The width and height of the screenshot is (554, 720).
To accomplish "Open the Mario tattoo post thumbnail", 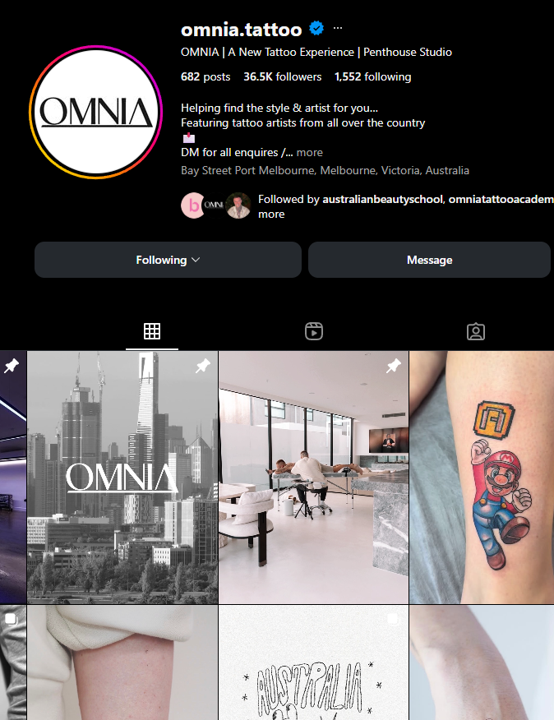I will 481,477.
